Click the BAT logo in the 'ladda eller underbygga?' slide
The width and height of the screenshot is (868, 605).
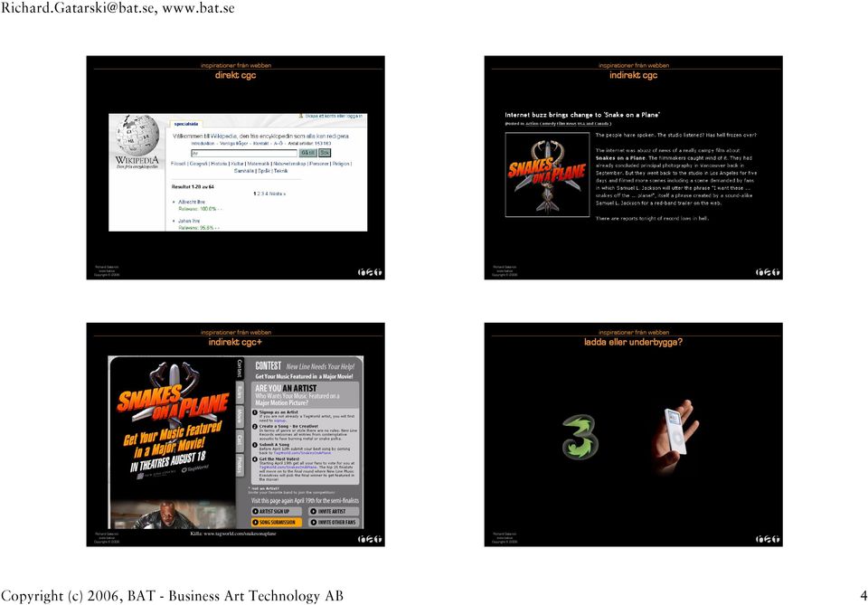768,539
